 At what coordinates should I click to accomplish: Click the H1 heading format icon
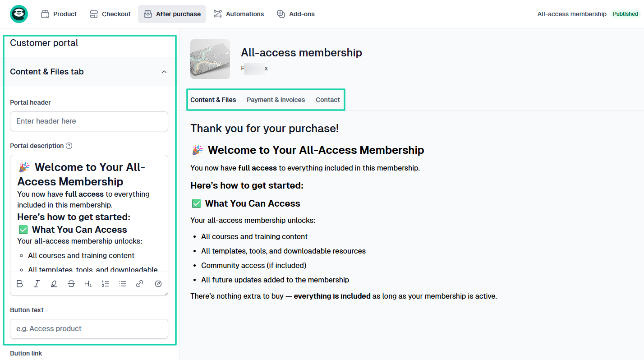88,284
